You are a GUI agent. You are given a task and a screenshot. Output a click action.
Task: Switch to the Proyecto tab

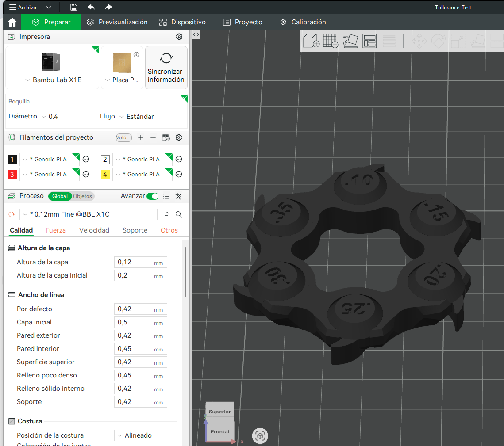tap(242, 22)
